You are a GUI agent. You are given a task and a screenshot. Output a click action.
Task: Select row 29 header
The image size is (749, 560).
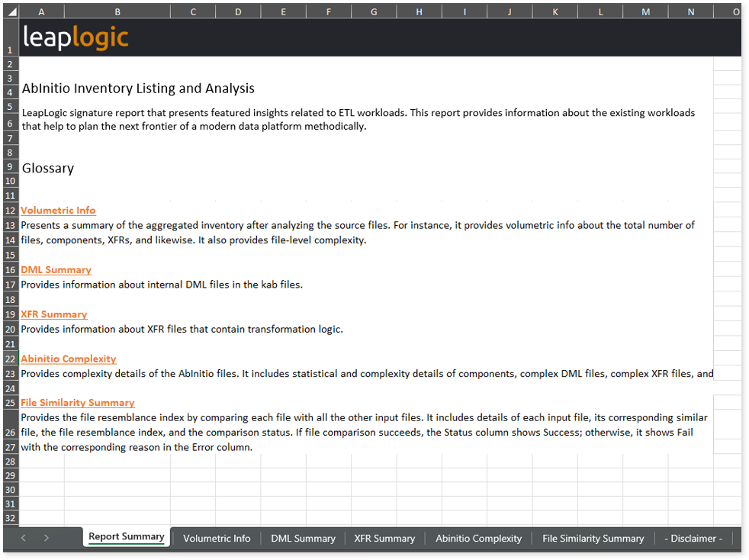click(x=10, y=475)
